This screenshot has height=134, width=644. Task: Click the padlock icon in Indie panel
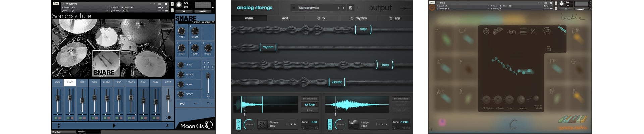coord(548,49)
